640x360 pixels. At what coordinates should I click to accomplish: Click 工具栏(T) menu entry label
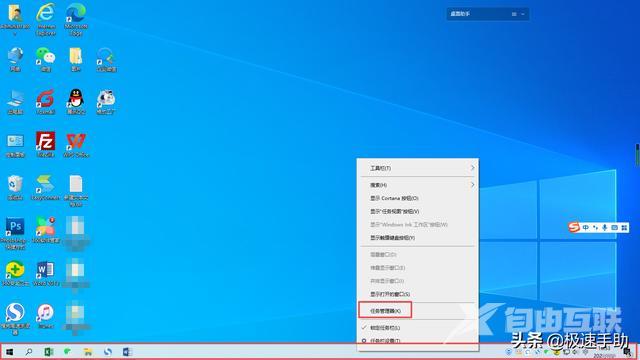[x=380, y=168]
